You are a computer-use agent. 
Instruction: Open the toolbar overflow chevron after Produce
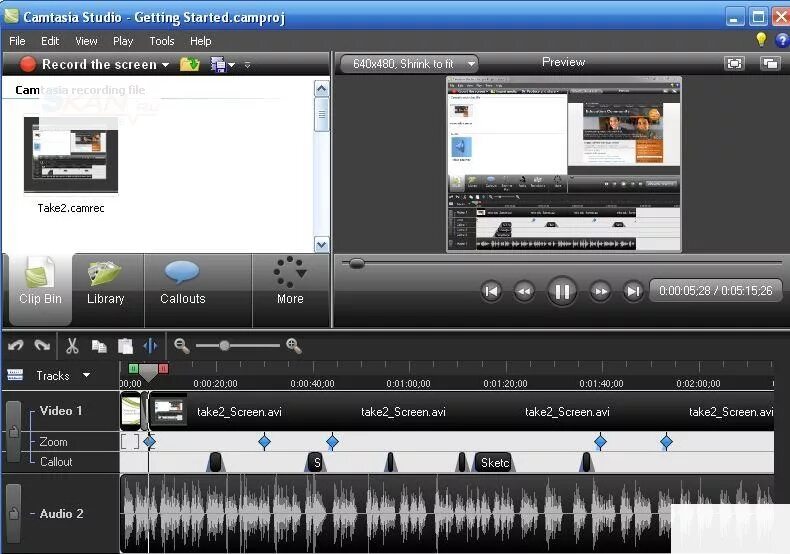click(x=247, y=65)
